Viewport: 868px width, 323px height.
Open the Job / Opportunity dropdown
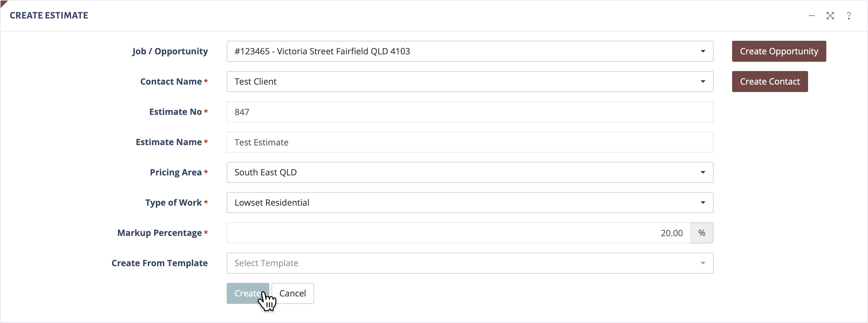coord(470,51)
